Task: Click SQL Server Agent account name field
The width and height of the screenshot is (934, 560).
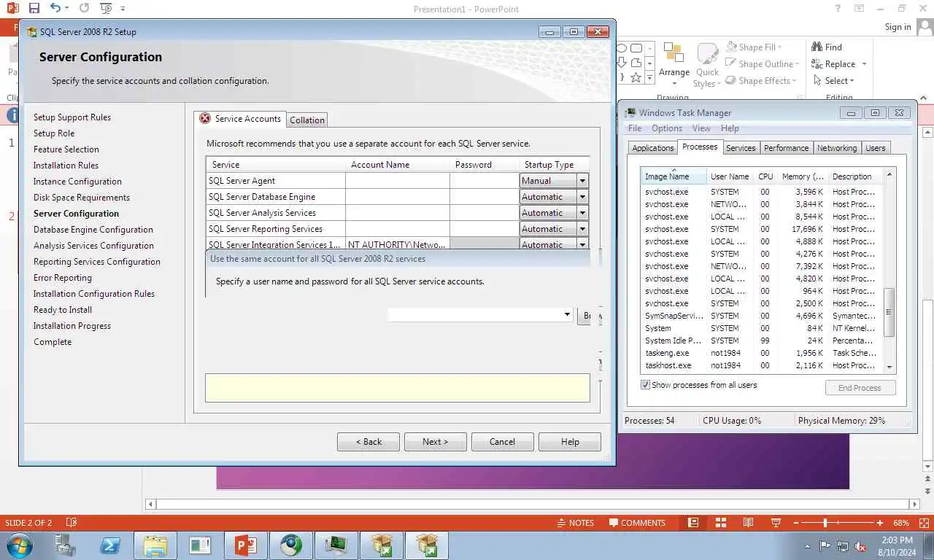Action: [398, 181]
